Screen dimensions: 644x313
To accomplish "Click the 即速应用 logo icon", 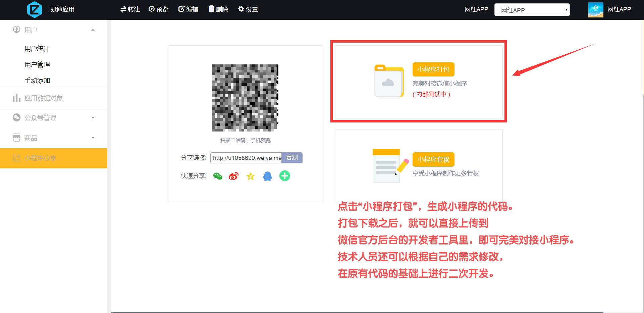I will pyautogui.click(x=35, y=9).
